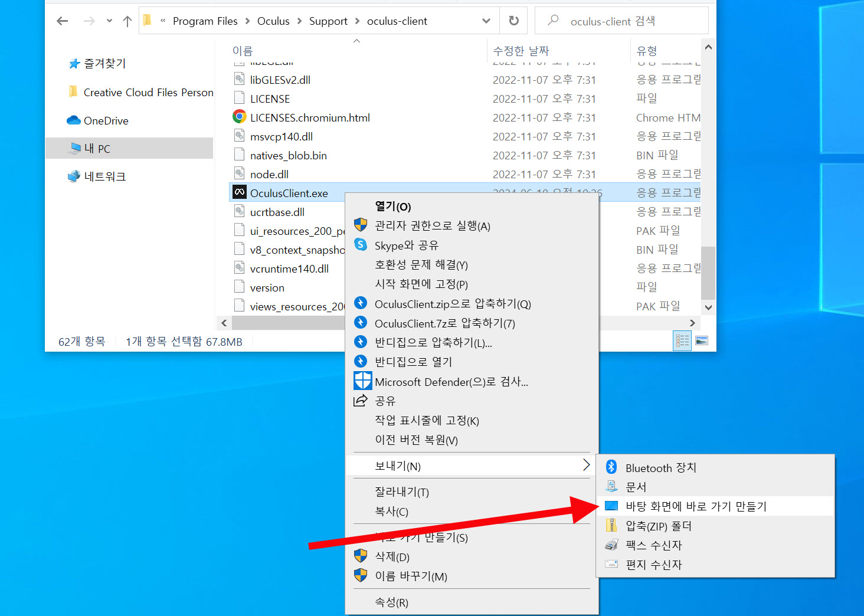Choose 잘라내기(T)

pos(472,492)
